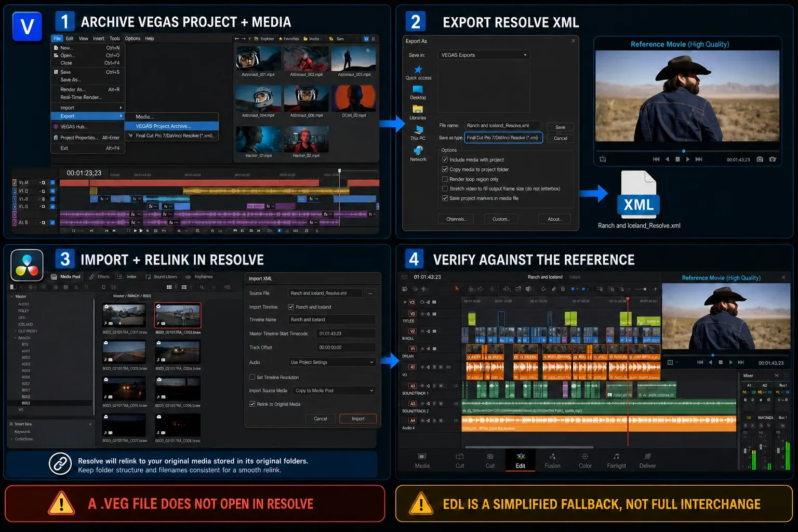Click browse ellipsis button beside Source File

point(370,293)
